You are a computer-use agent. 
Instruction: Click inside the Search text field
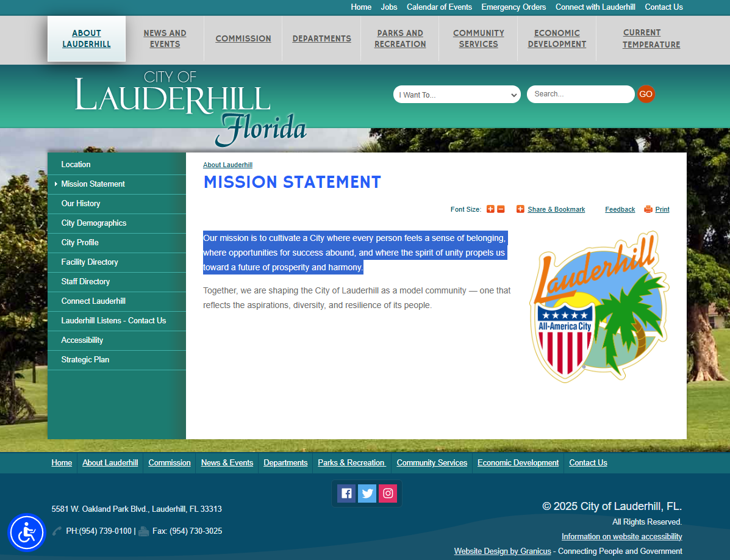pyautogui.click(x=580, y=94)
